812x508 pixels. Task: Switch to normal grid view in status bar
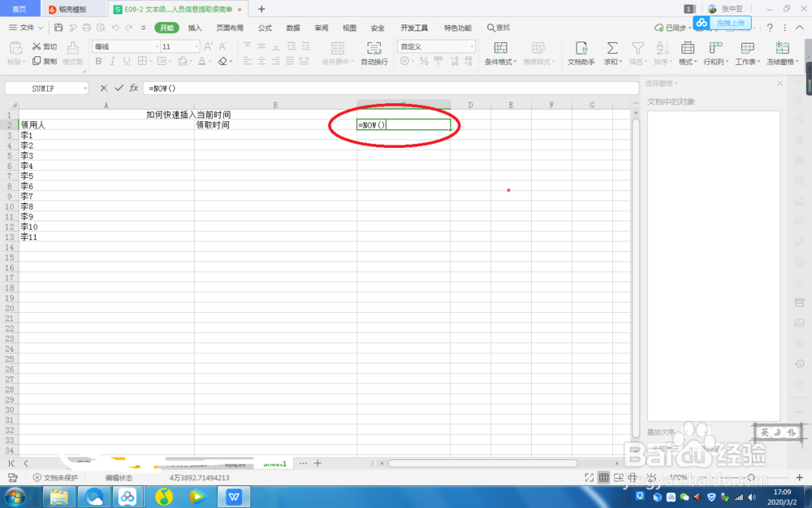[603, 477]
